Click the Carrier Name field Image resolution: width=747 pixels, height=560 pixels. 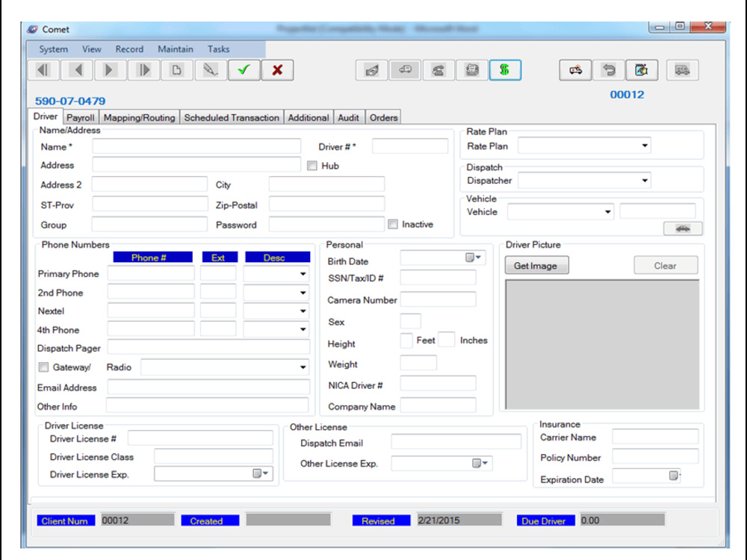(655, 436)
